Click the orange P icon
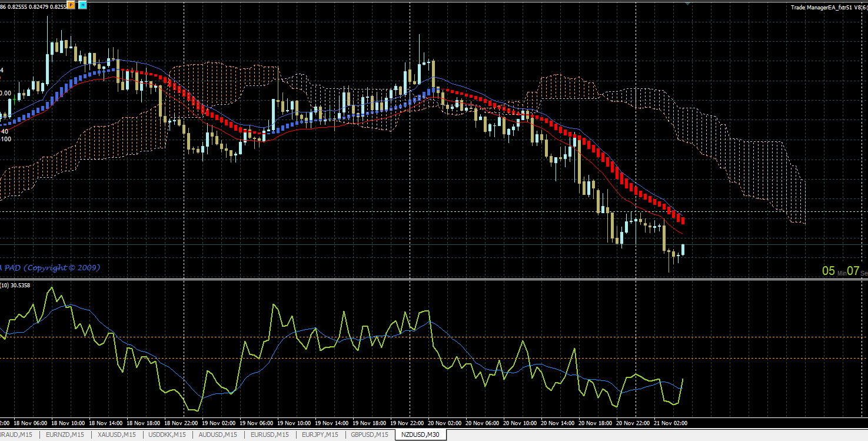The width and height of the screenshot is (868, 441). pyautogui.click(x=71, y=5)
